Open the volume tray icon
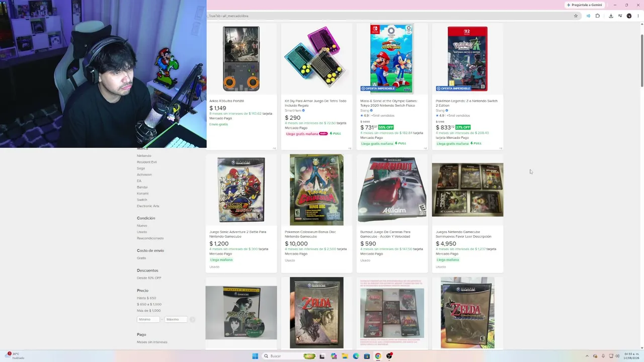 coord(618,356)
